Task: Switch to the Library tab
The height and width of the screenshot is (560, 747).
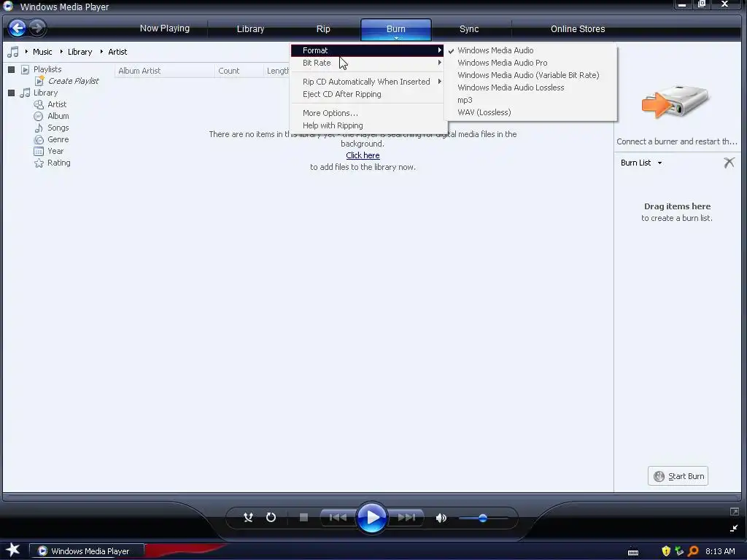Action: click(250, 29)
